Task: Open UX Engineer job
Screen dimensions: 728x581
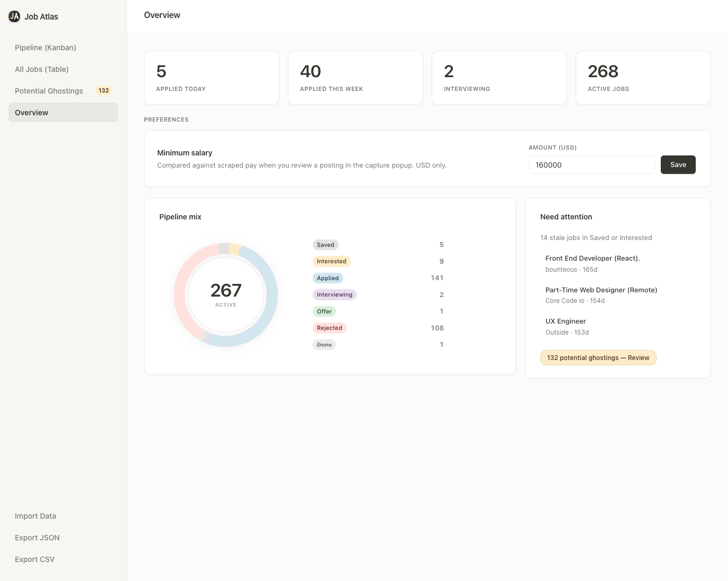Action: (x=566, y=321)
